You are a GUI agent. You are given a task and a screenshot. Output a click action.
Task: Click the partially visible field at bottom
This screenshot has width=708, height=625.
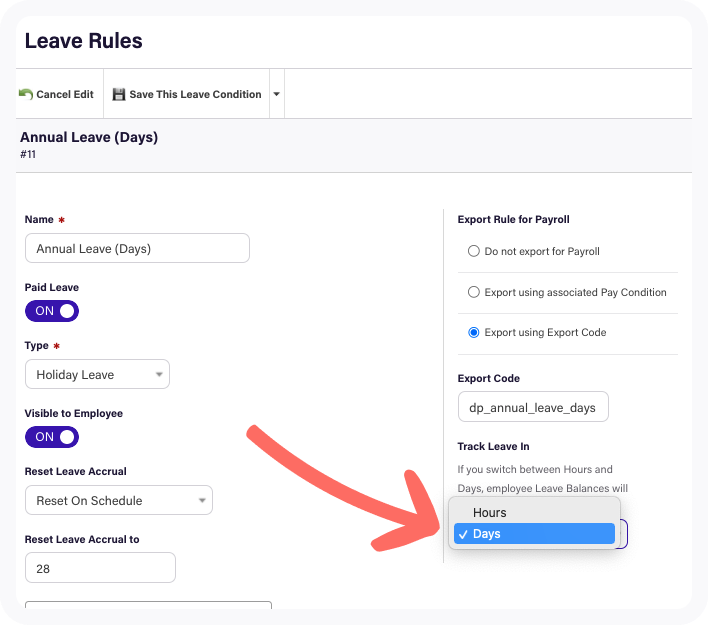[x=148, y=604]
